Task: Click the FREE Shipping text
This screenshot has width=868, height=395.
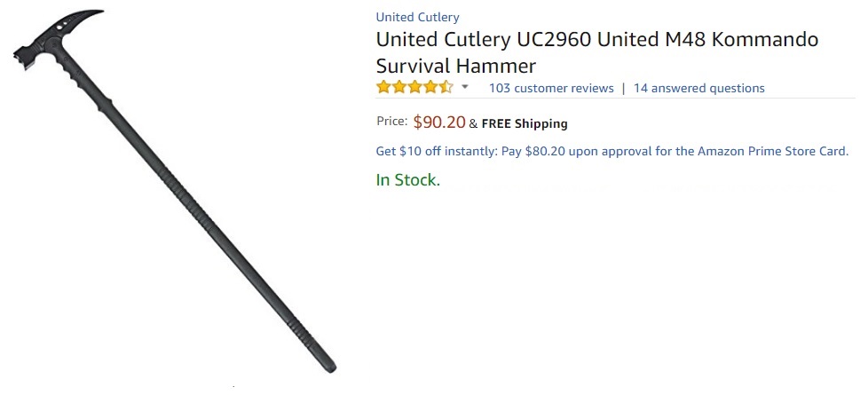Action: point(525,123)
